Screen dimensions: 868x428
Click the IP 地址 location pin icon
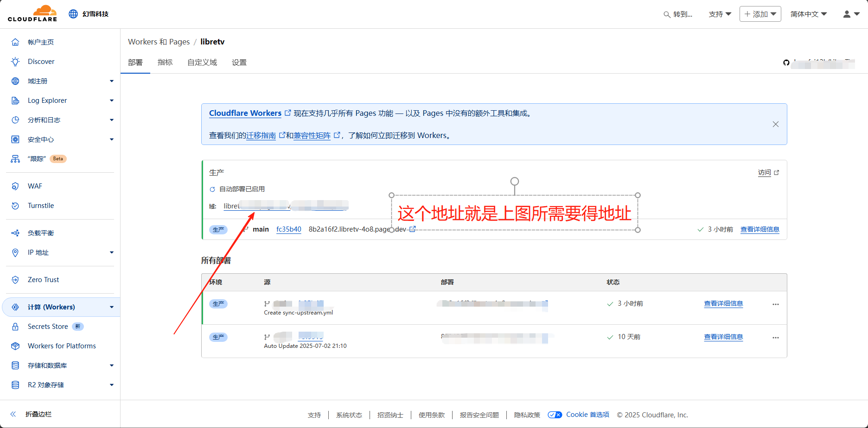pos(15,252)
